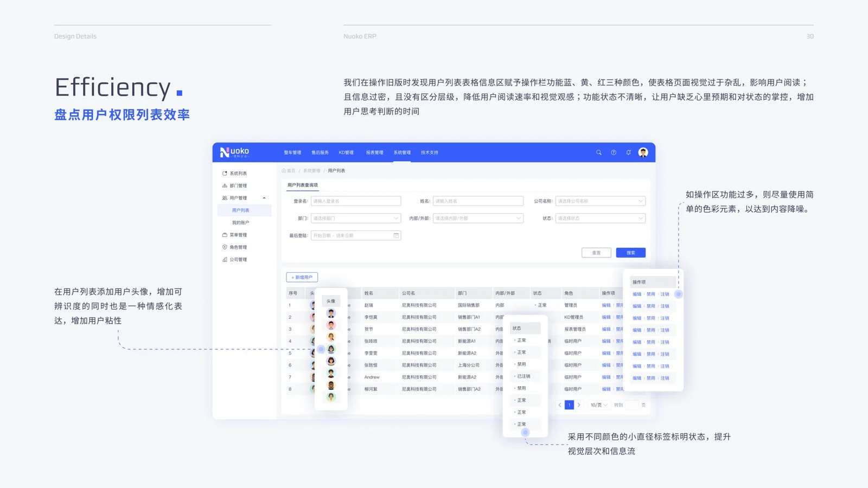The width and height of the screenshot is (868, 488).
Task: Click department cell 销售部门A1
Action: pyautogui.click(x=469, y=317)
